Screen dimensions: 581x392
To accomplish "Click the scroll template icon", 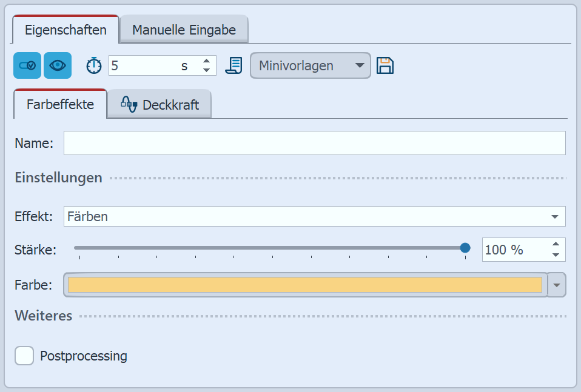I will click(x=233, y=65).
